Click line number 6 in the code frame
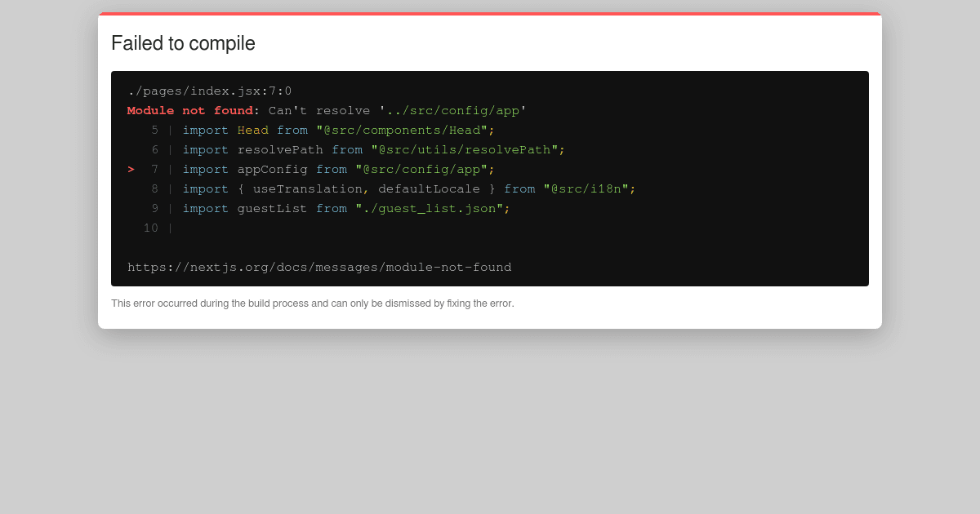The width and height of the screenshot is (980, 514). tap(154, 149)
